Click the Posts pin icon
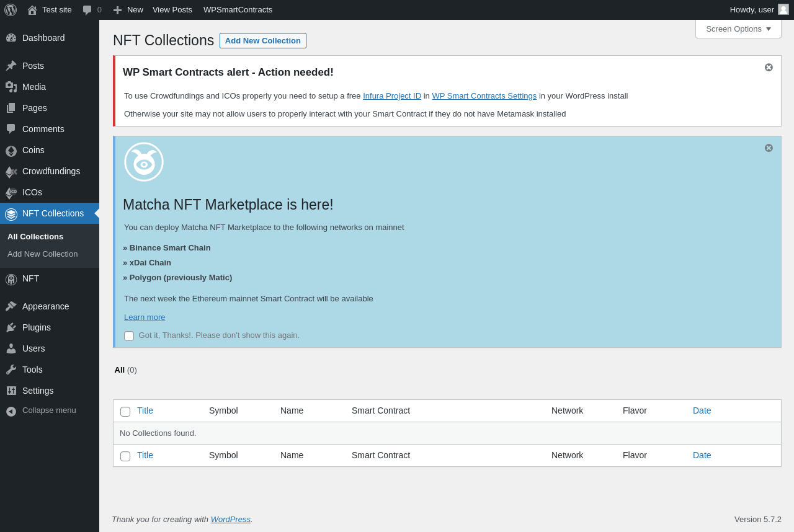 pos(11,66)
